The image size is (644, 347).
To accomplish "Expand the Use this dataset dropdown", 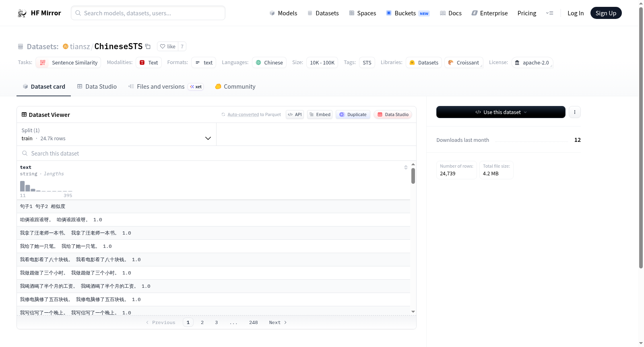I will click(x=501, y=112).
